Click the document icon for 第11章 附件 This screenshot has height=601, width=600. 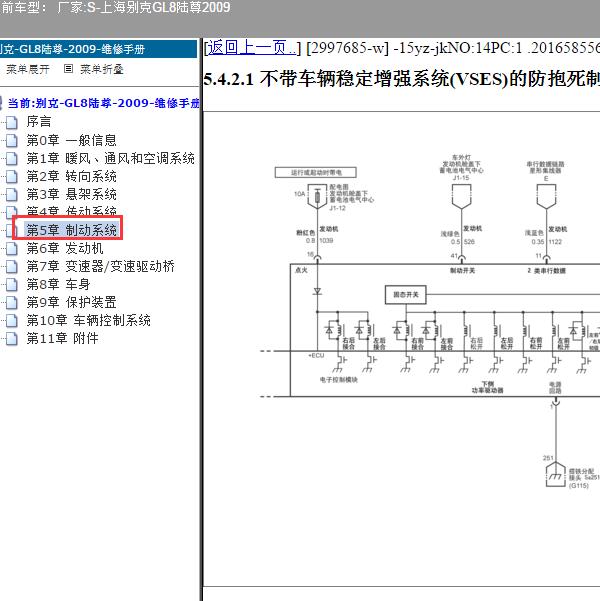click(x=12, y=338)
